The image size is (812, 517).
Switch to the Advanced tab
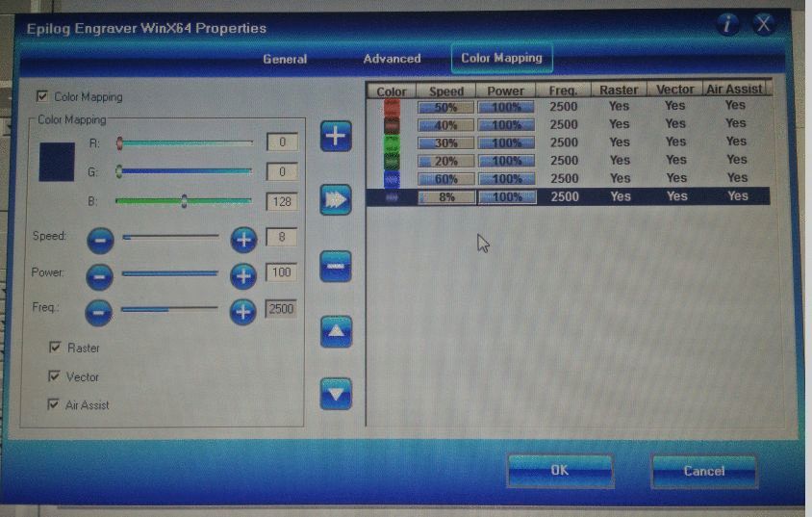tap(392, 59)
